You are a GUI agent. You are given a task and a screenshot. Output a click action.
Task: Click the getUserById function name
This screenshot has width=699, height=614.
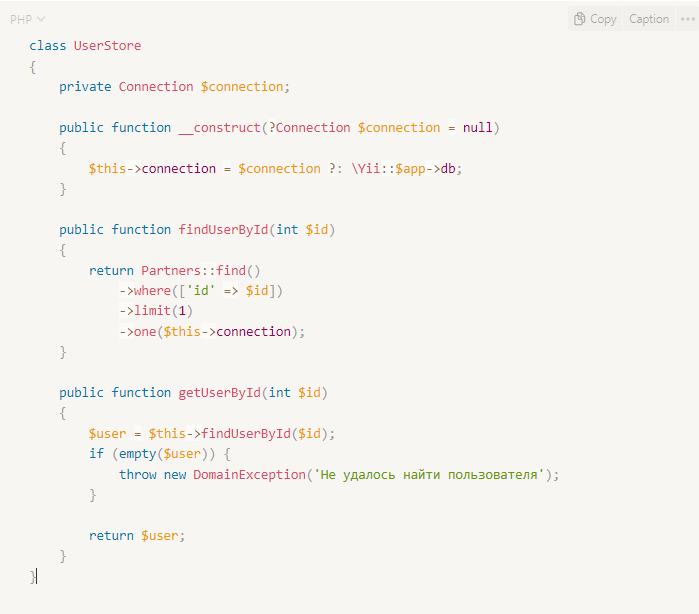point(219,393)
